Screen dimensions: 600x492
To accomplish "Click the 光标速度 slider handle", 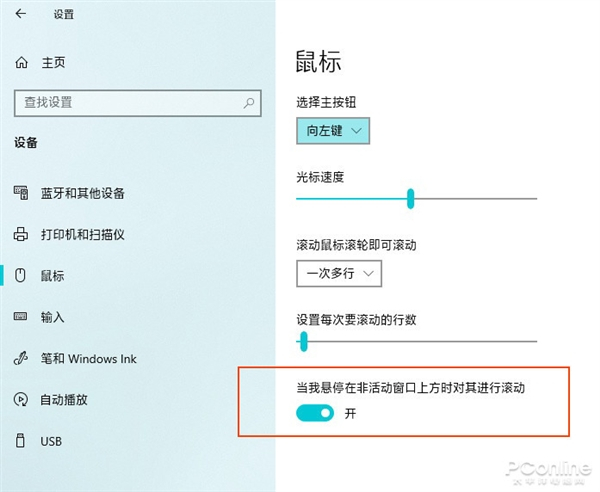I will tap(411, 198).
